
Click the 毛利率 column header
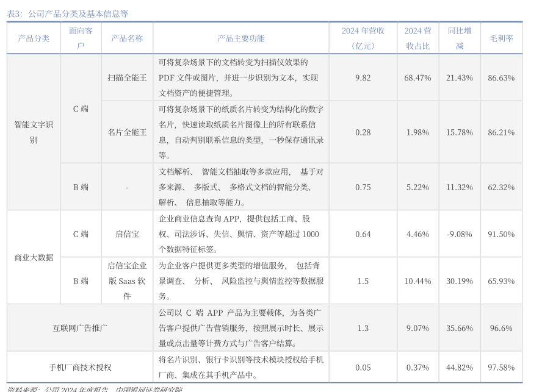501,38
